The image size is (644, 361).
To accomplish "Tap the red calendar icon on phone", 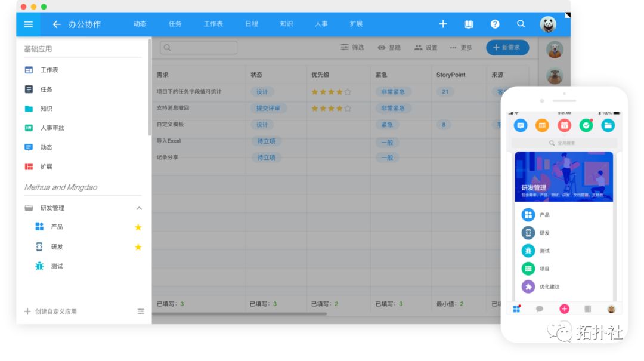I will coord(564,125).
